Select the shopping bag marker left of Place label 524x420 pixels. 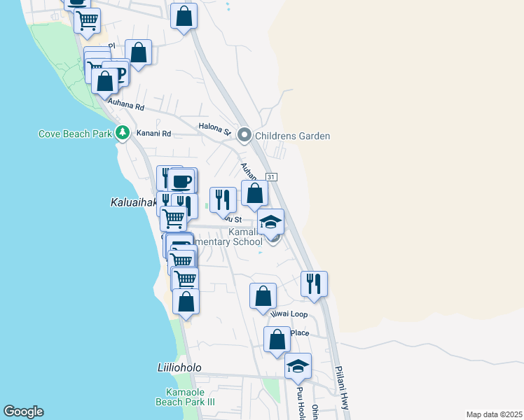[x=277, y=339]
